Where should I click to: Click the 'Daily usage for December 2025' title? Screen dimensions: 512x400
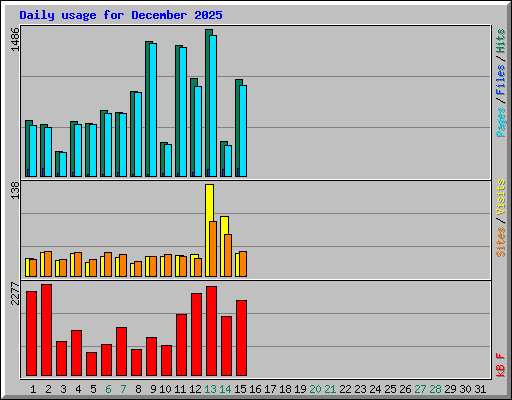tap(121, 15)
